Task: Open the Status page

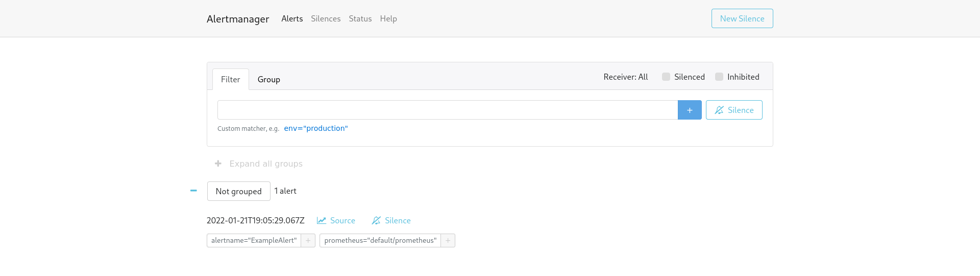Action: click(360, 18)
